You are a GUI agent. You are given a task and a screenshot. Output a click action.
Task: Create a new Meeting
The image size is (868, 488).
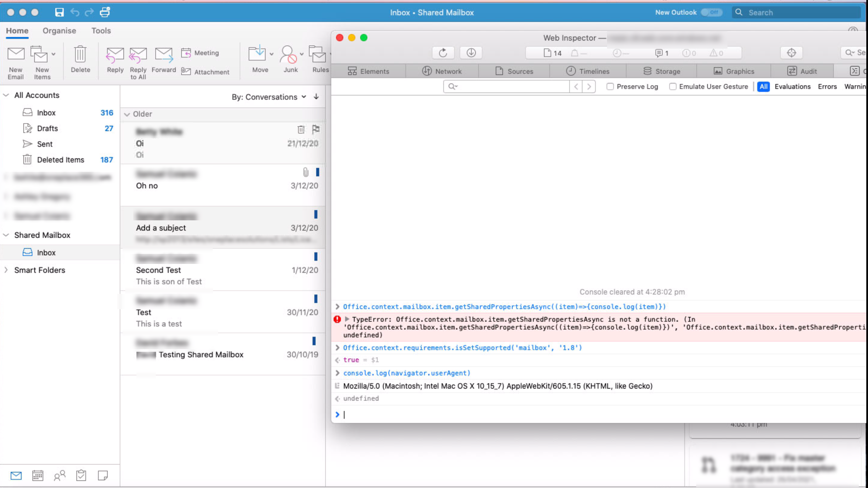pos(201,53)
